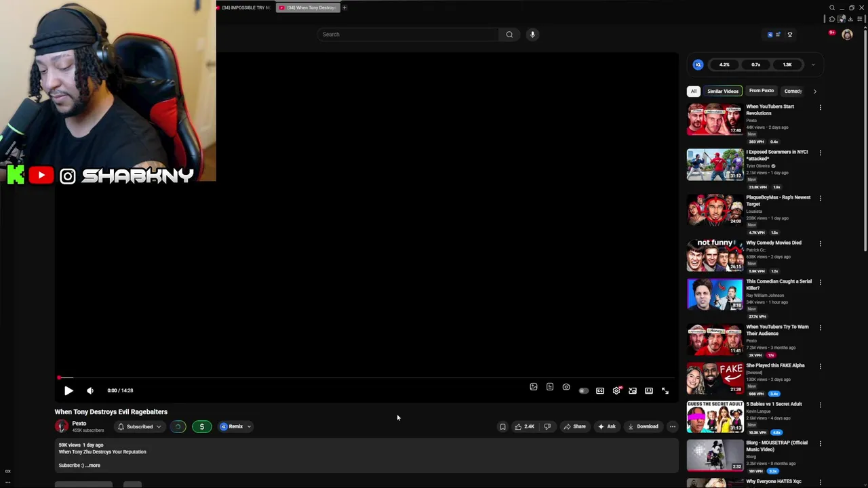The height and width of the screenshot is (488, 868).
Task: Open options for This Comedian Caught video
Action: point(820,283)
